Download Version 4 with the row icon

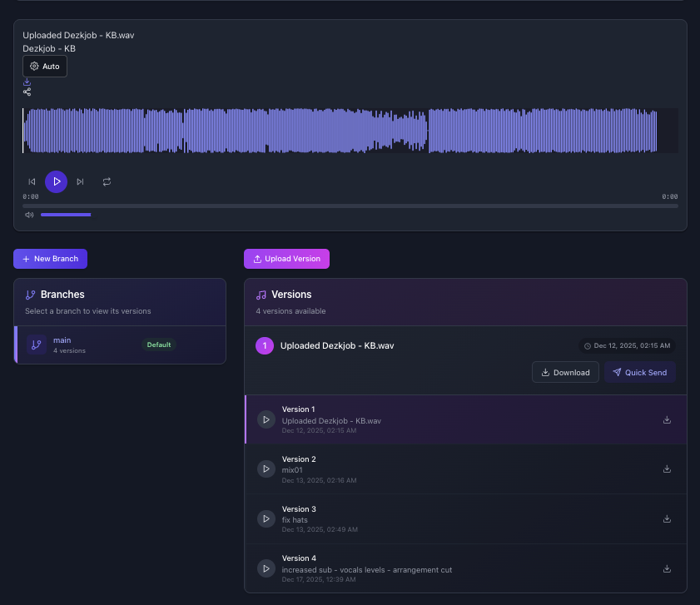click(667, 569)
